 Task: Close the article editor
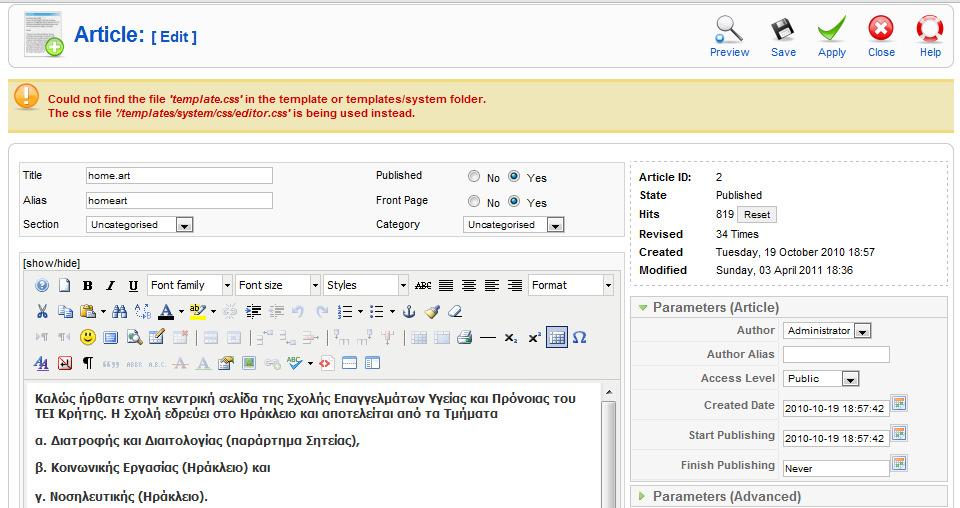[x=881, y=37]
